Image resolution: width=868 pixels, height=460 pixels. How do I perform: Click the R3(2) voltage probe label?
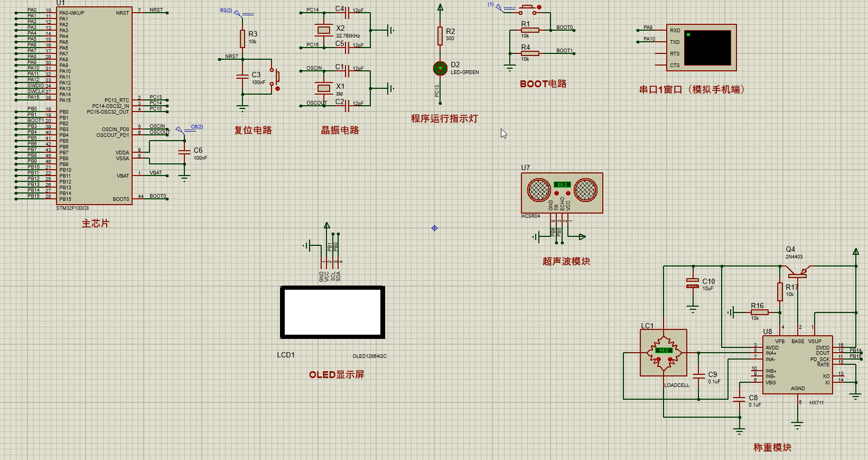(226, 11)
